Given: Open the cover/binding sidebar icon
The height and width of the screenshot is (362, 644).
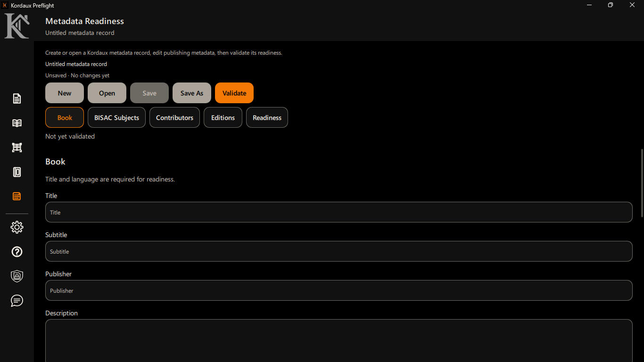Looking at the screenshot, I should 17,172.
